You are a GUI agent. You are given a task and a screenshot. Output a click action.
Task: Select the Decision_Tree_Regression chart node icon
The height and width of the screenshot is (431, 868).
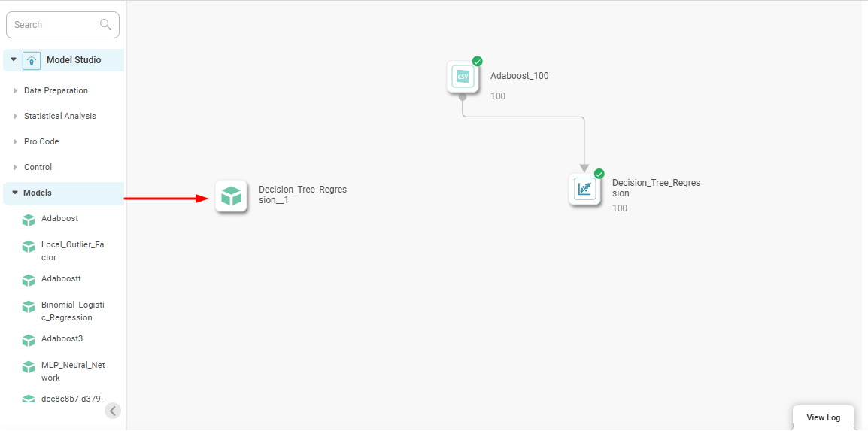coord(584,189)
